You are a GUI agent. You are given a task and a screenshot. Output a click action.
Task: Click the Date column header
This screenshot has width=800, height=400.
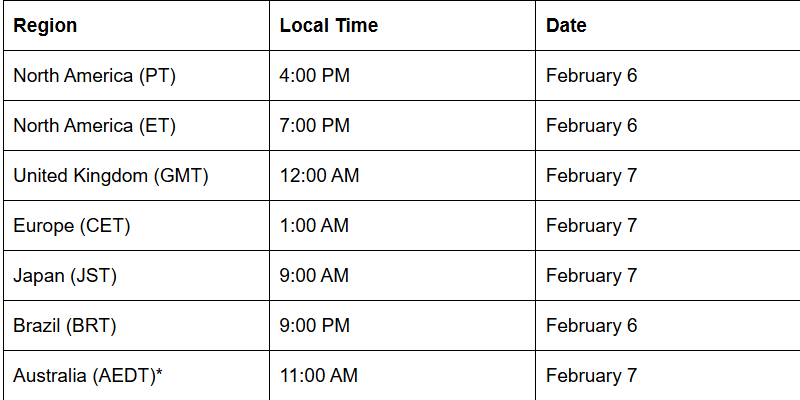point(566,26)
